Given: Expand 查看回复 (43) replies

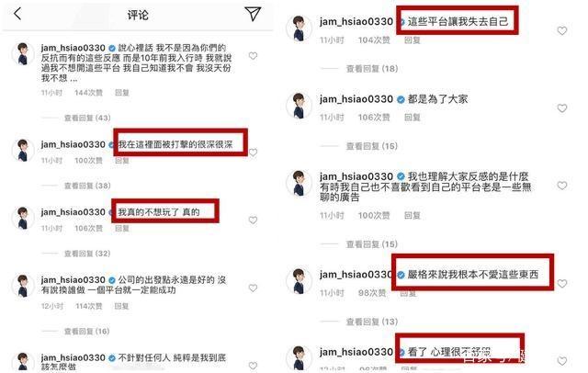Looking at the screenshot, I should [87, 119].
